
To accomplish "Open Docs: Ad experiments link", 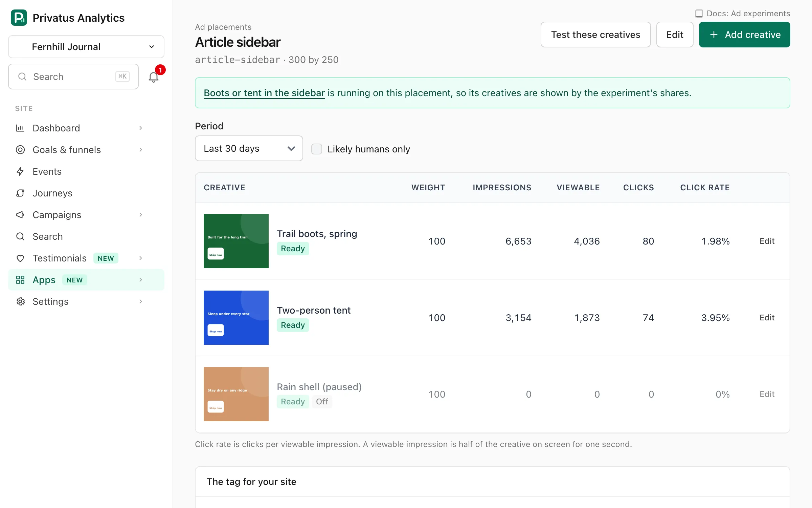I will tap(743, 14).
